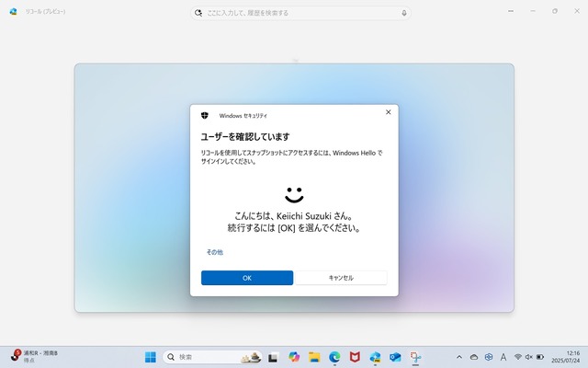Click the battery status icon
The height and width of the screenshot is (368, 588).
point(540,357)
